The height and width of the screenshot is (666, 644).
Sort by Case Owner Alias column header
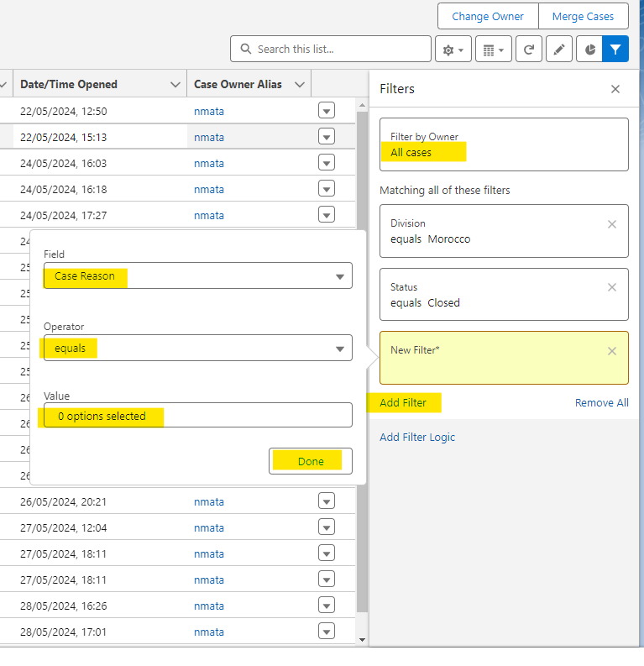click(238, 85)
